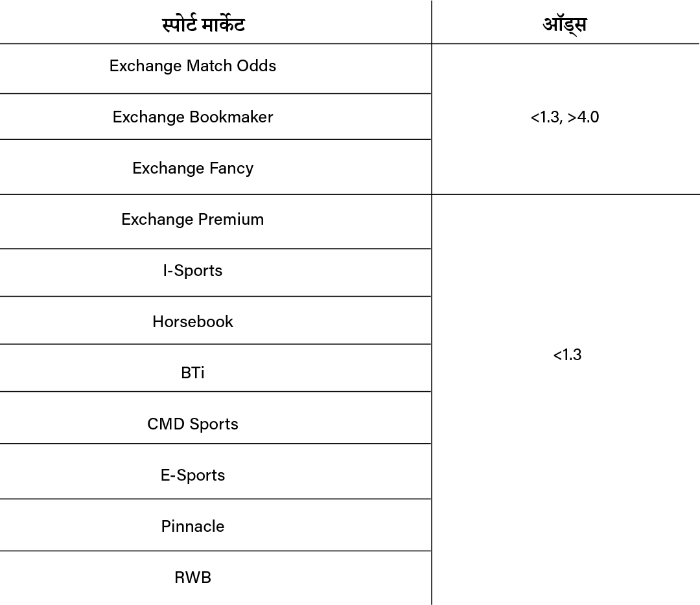Select the Horsebook market row
700x605 pixels.
[192, 322]
